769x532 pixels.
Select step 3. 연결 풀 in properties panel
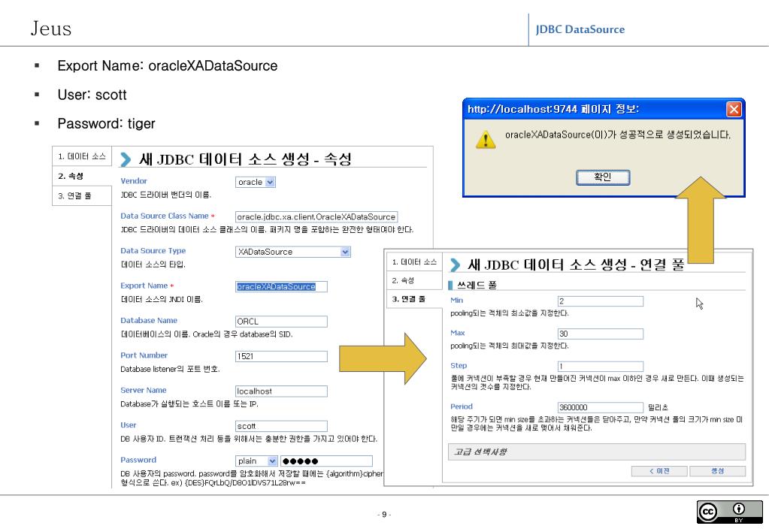point(82,195)
